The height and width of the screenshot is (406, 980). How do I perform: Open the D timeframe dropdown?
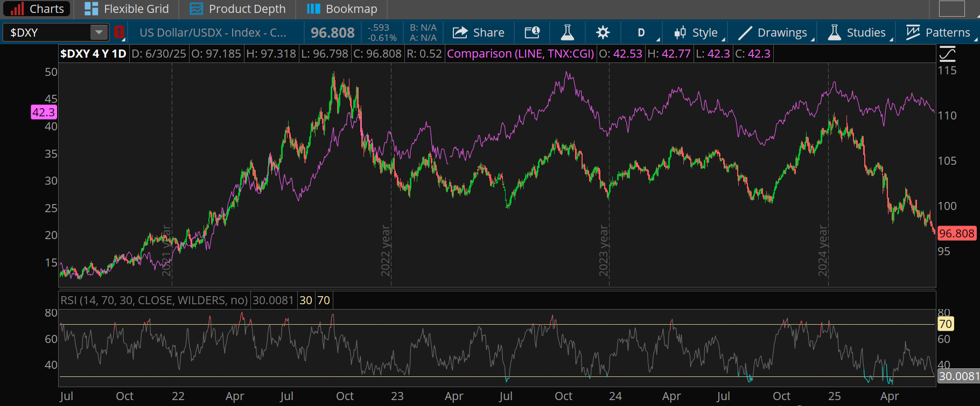(x=641, y=32)
